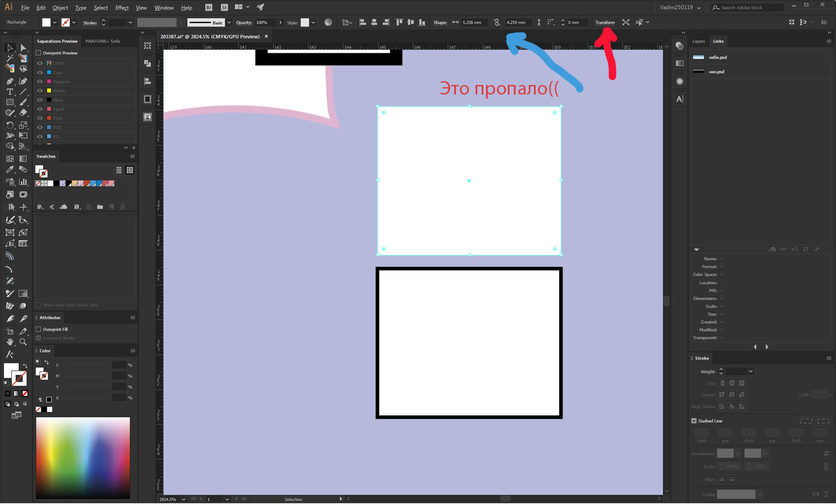Show swatches in list view
Viewport: 836px width, 504px height.
[119, 170]
